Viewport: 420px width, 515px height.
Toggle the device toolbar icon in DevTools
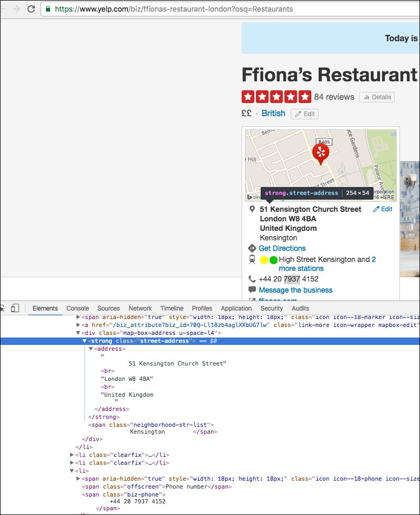tap(15, 308)
